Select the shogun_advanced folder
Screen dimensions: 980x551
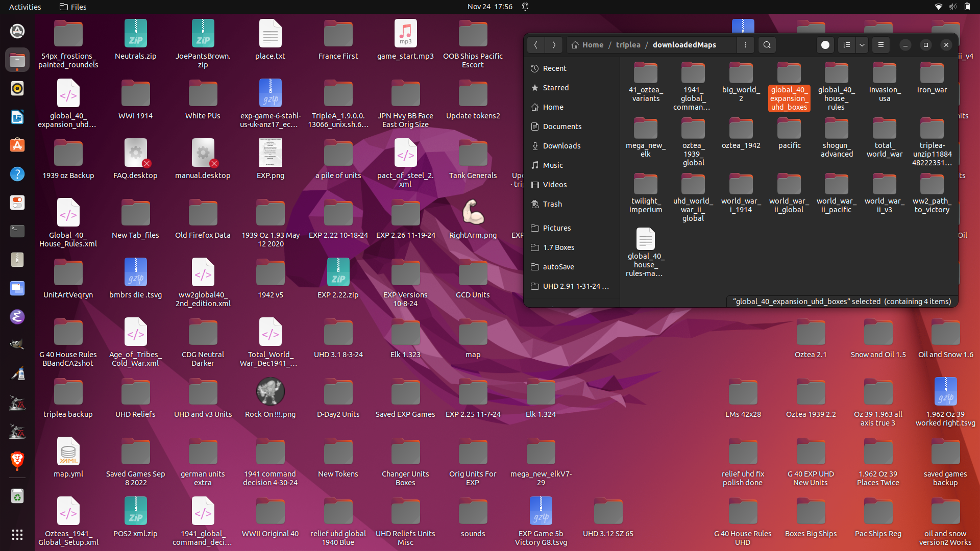[x=837, y=138]
